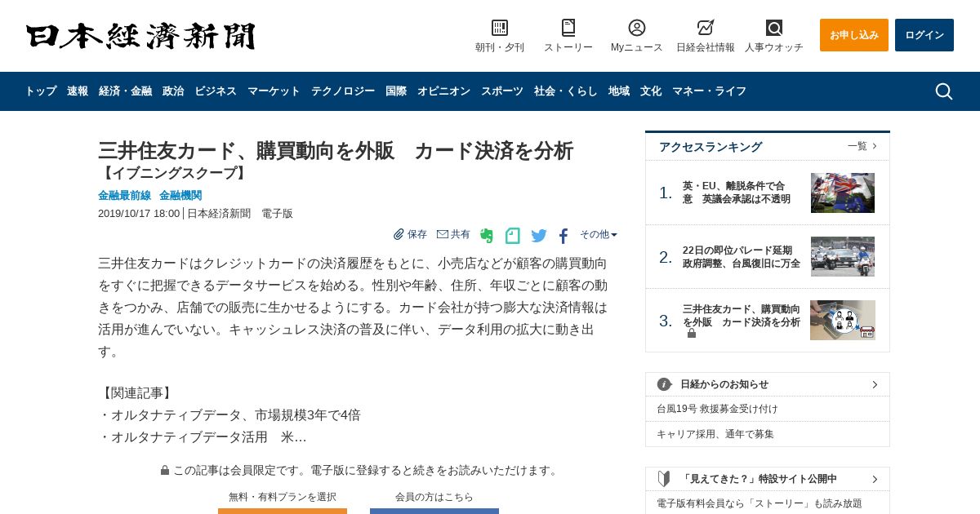The width and height of the screenshot is (980, 514).
Task: Open 電子版有料会員なら「ストーリー」も読み放題 link
Action: click(x=759, y=503)
